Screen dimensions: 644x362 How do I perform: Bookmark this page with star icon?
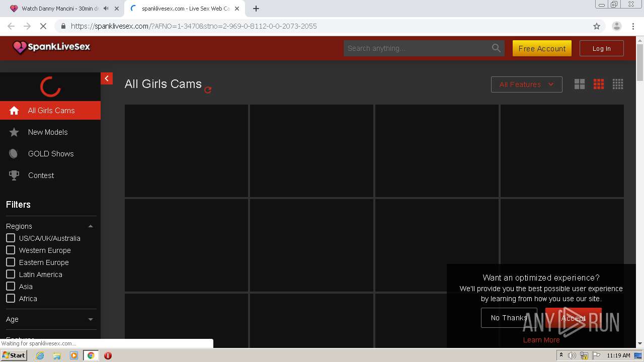[597, 26]
